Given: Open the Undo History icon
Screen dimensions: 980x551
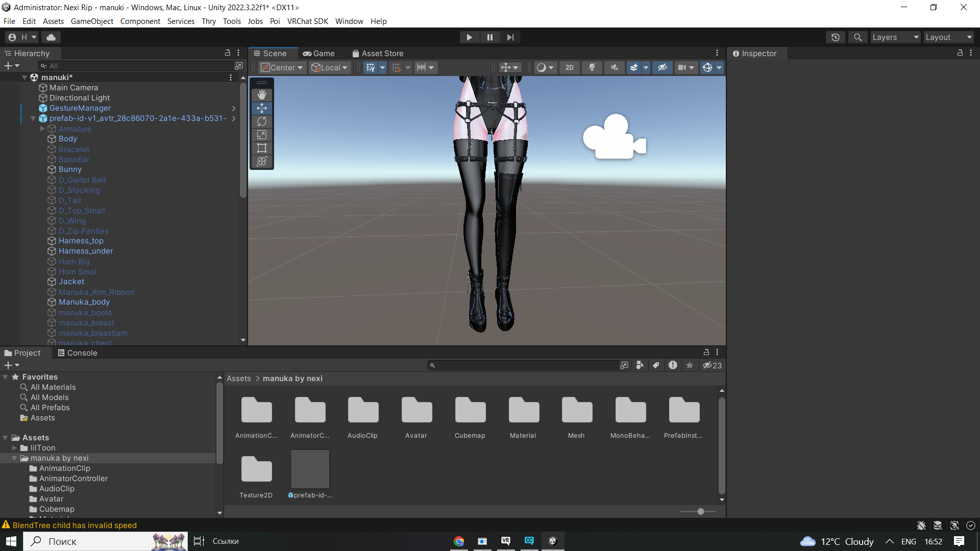Looking at the screenshot, I should [x=836, y=37].
